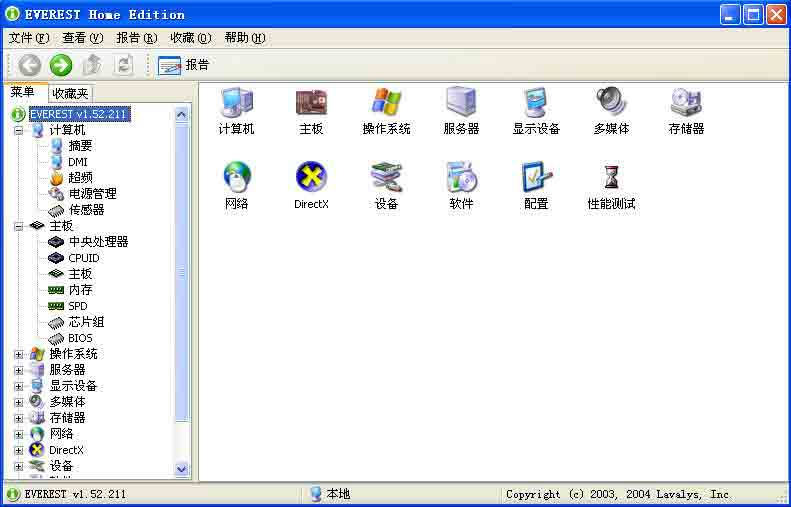791x507 pixels.
Task: Click the green Forward arrow toolbar button
Action: [61, 65]
